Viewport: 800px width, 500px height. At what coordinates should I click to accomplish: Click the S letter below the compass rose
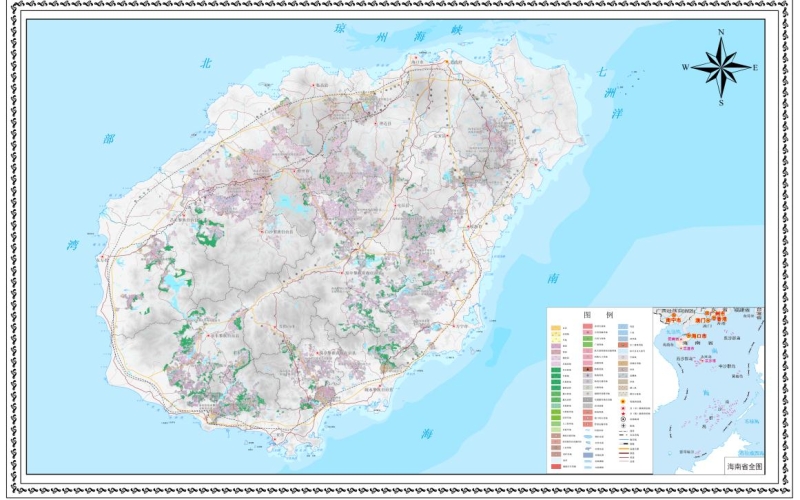coord(721,102)
